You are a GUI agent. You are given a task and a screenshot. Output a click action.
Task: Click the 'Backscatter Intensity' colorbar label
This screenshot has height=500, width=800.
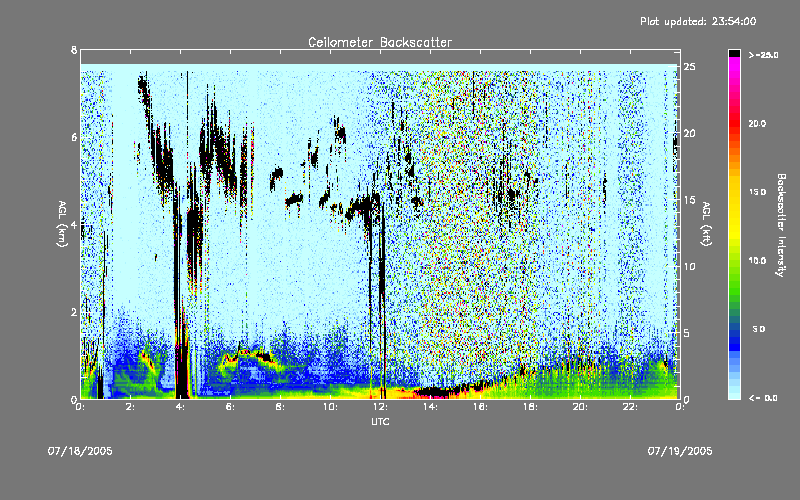(x=781, y=225)
